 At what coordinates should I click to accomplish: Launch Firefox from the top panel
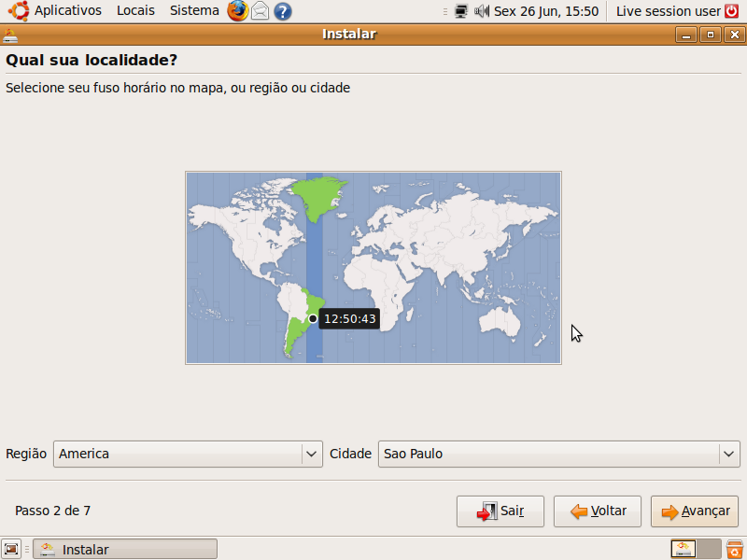238,11
